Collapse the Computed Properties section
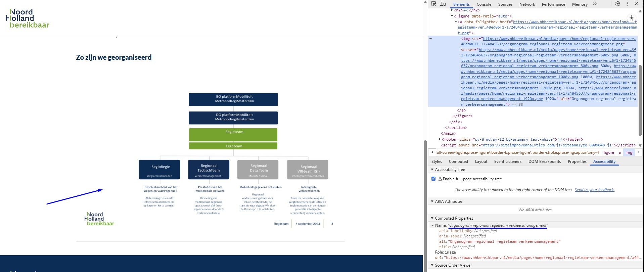 click(x=432, y=218)
